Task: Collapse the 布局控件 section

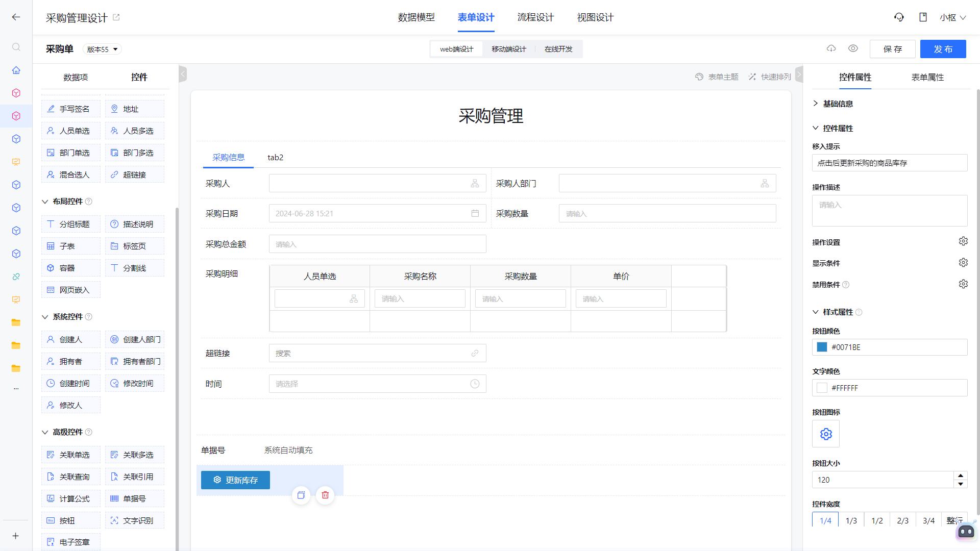Action: coord(45,202)
